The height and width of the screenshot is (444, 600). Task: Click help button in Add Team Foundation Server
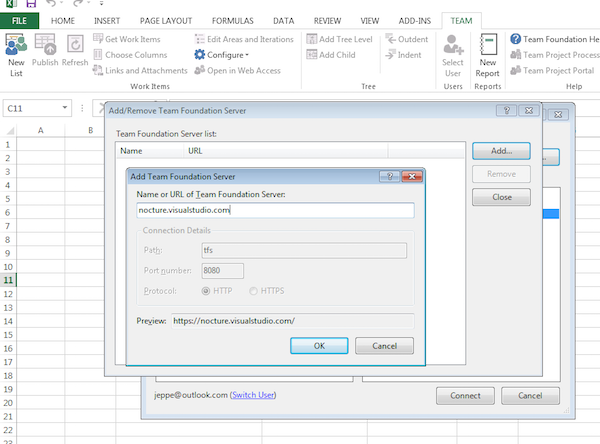tap(390, 176)
